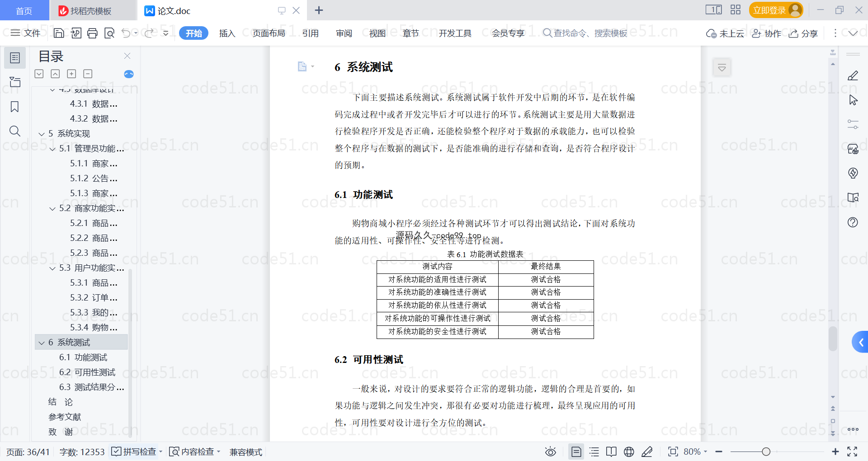Open Print Preview icon
This screenshot has width=868, height=461.
point(109,33)
